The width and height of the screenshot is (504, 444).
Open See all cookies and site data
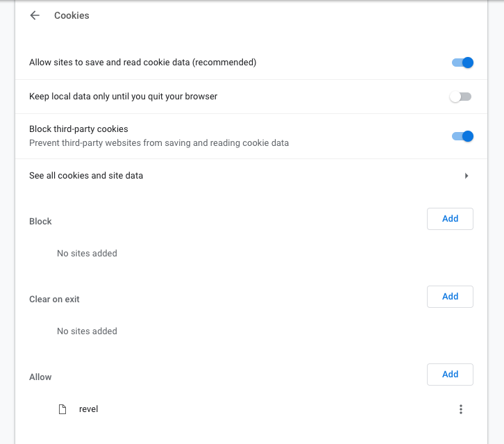86,176
